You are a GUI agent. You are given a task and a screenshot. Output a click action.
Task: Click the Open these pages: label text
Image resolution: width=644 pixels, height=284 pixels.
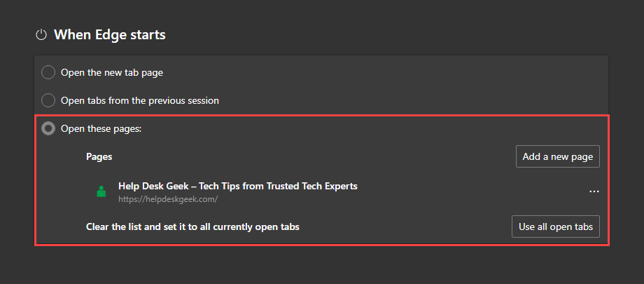click(x=101, y=129)
